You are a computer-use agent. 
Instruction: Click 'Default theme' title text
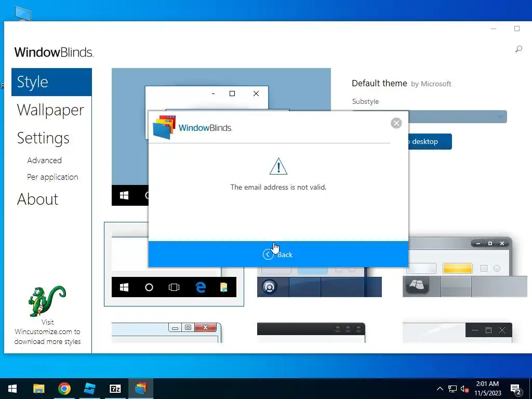pyautogui.click(x=379, y=83)
